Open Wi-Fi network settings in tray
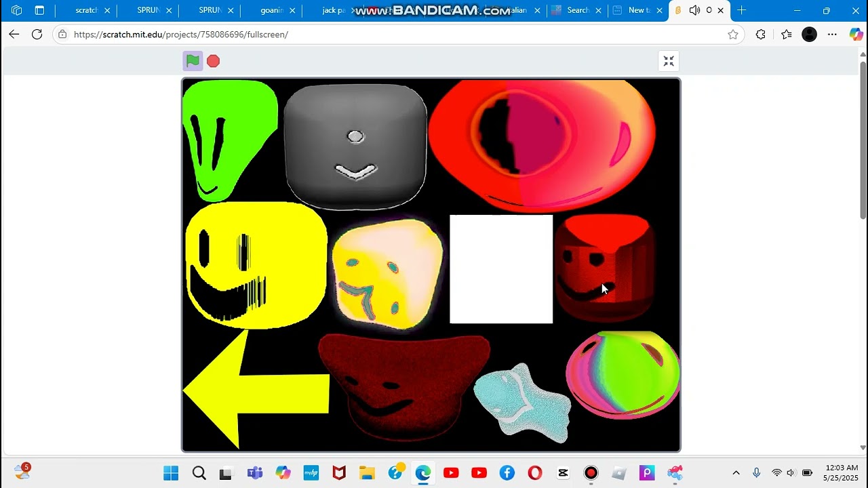This screenshot has width=868, height=488. point(776,473)
